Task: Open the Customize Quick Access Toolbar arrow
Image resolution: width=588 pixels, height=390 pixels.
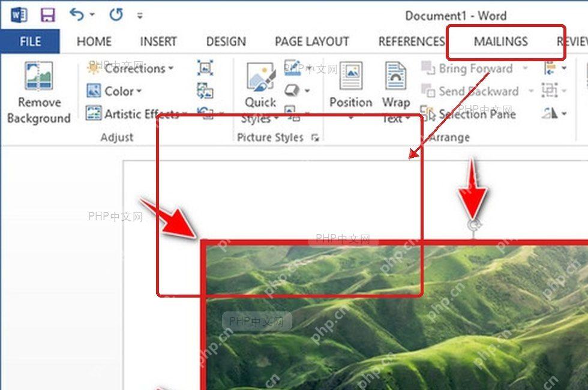Action: pos(140,16)
